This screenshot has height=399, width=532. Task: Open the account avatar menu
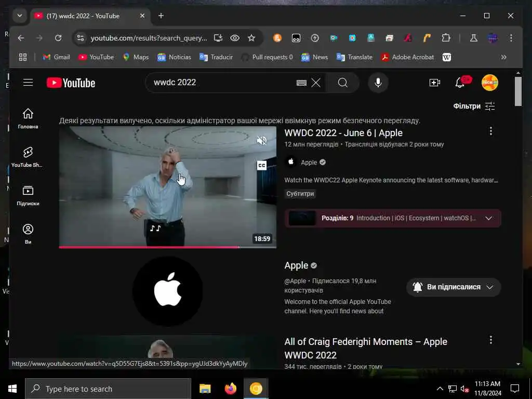(489, 83)
